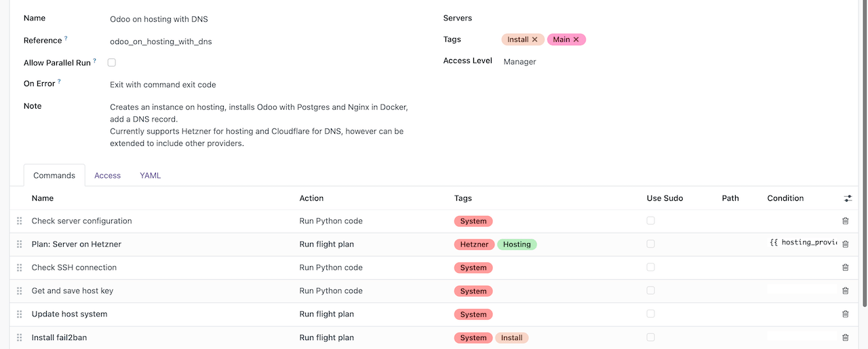Screen dimensions: 868x349
Task: Switch to the Commands tab
Action: point(54,175)
